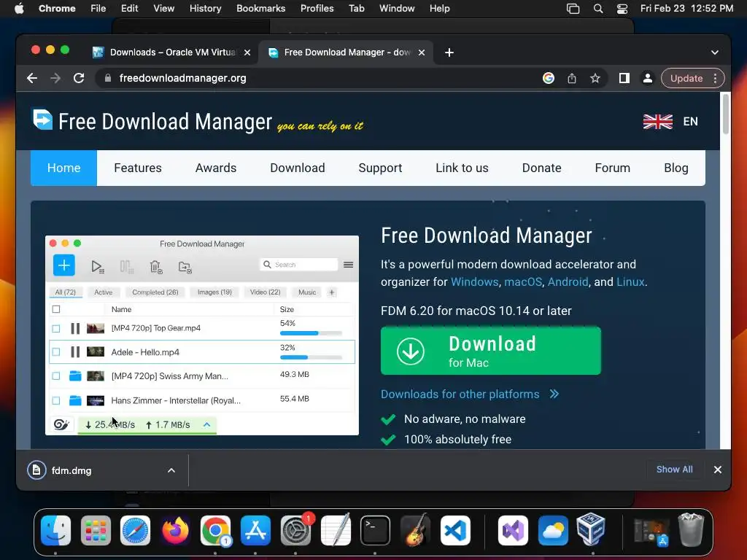Viewport: 747px width, 560px height.
Task: Click the date and time in menu bar
Action: [x=686, y=9]
